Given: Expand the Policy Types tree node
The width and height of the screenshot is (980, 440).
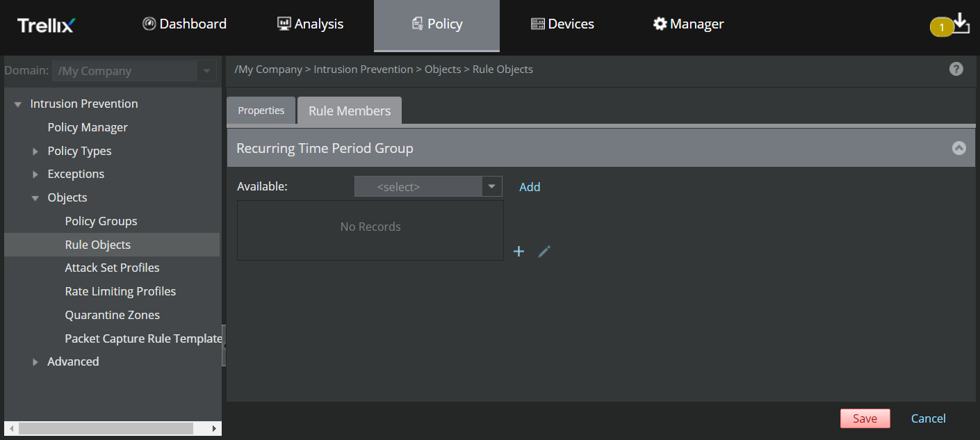Looking at the screenshot, I should pos(35,151).
